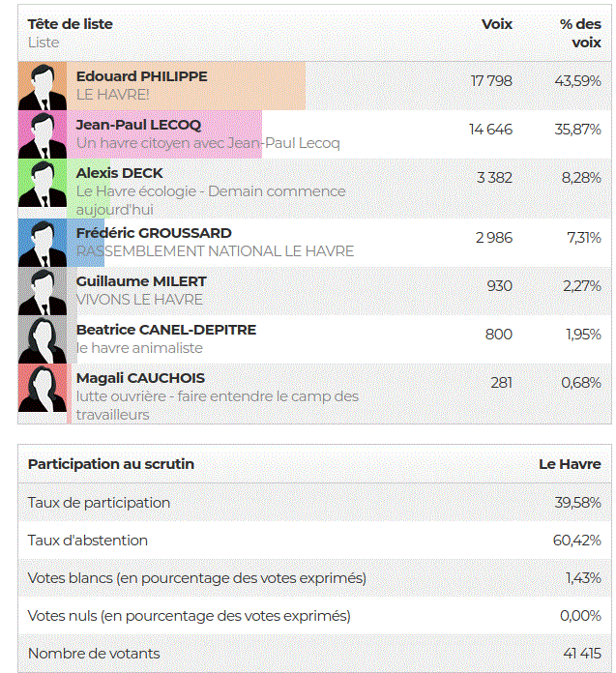Click the 'Taux de participation' row
616x673 pixels.
314,502
